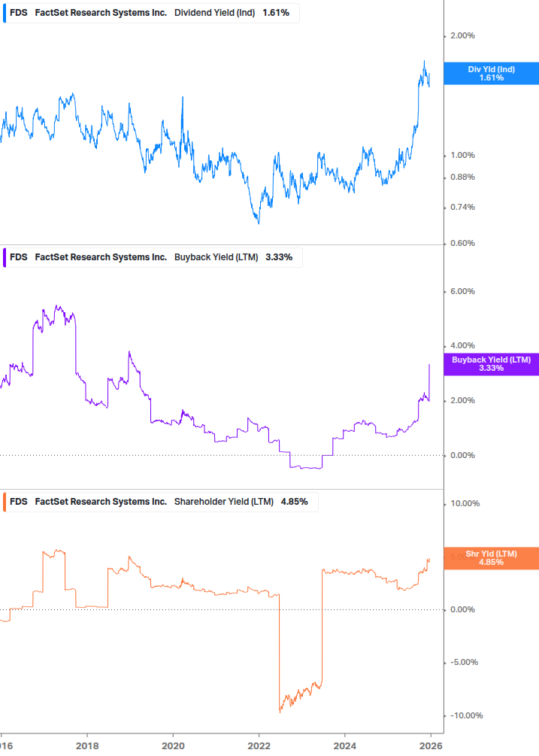Image resolution: width=539 pixels, height=756 pixels.
Task: Click the 2.00% tick on dividend yield axis
Action: (x=462, y=35)
